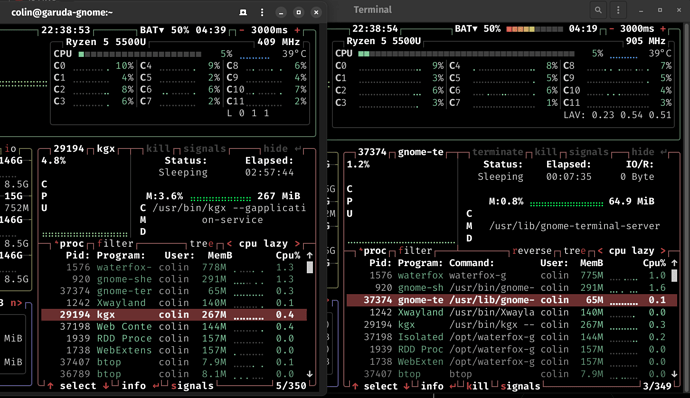
Task: Select kgx 29194 row in Terminal list
Action: (x=508, y=325)
